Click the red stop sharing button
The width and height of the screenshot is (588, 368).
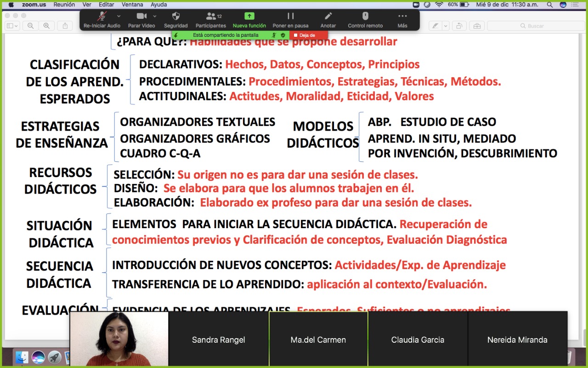(308, 35)
